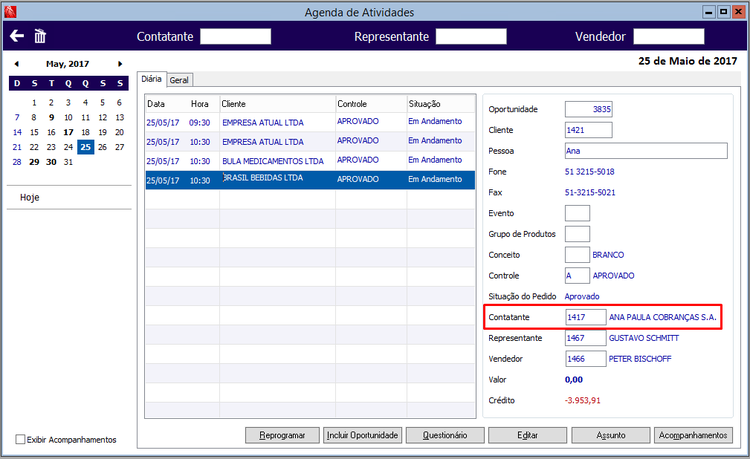
Task: Click the Questionário button
Action: pyautogui.click(x=445, y=435)
